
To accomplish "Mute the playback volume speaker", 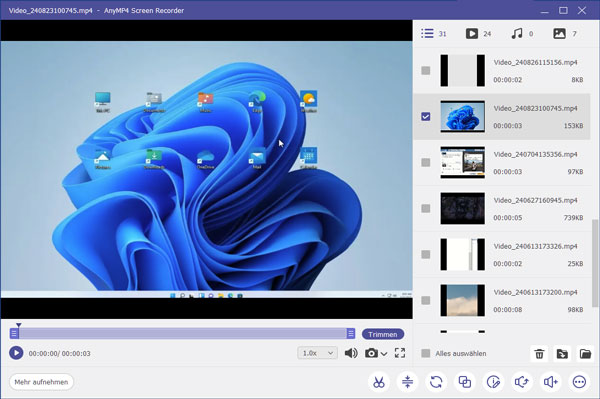I will tap(351, 353).
